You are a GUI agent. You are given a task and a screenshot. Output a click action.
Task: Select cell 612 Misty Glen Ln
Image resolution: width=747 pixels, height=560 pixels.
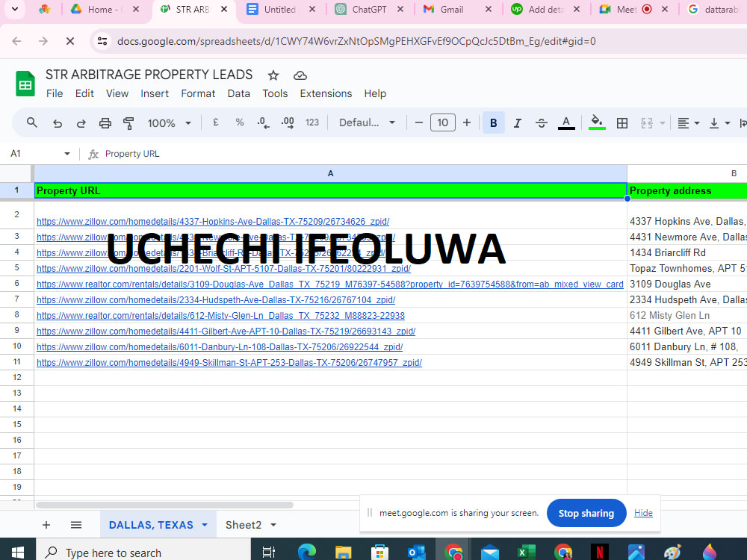click(686, 315)
